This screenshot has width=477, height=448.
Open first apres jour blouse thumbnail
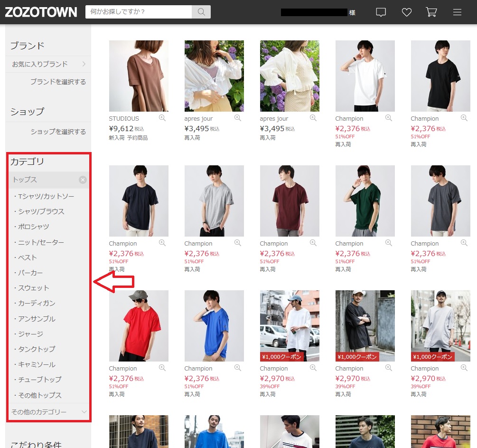(x=214, y=76)
